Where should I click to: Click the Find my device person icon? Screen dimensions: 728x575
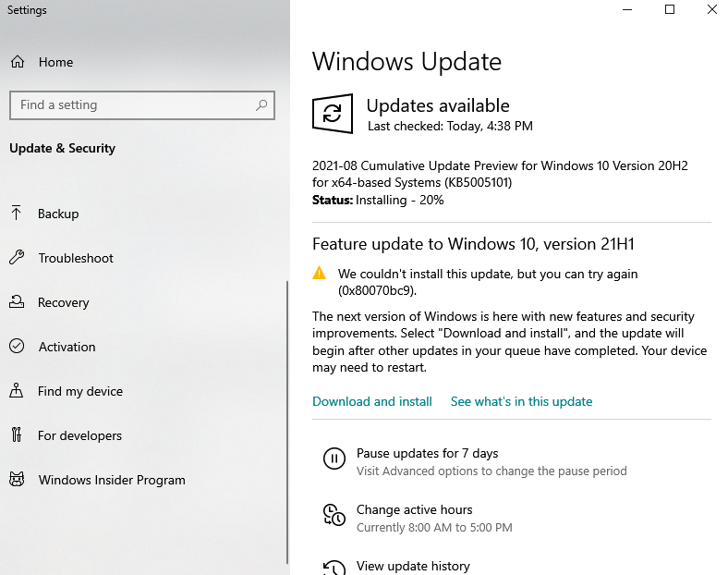(x=17, y=391)
